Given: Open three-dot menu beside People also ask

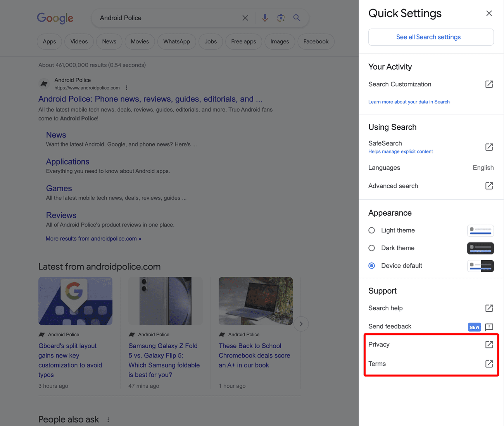Looking at the screenshot, I should pyautogui.click(x=108, y=419).
